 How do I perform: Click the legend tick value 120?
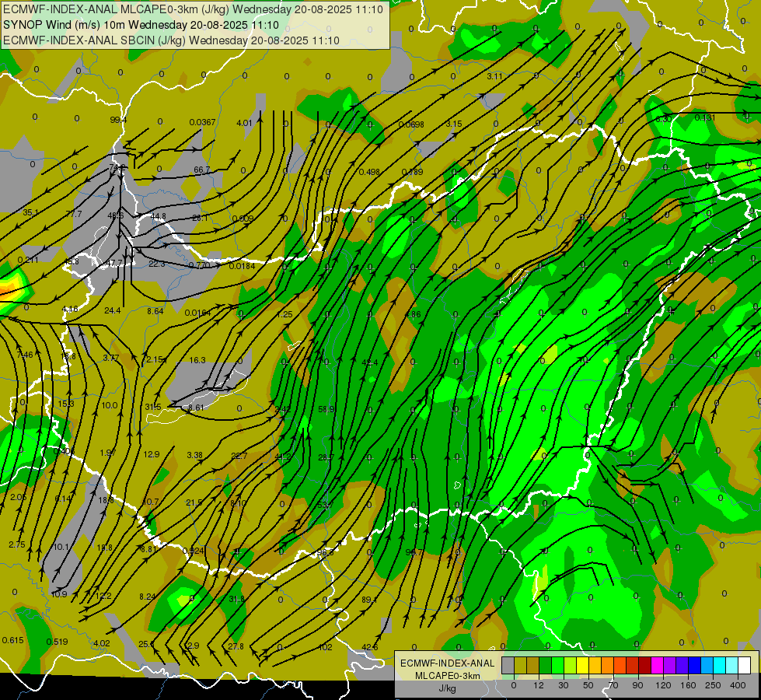point(663,685)
